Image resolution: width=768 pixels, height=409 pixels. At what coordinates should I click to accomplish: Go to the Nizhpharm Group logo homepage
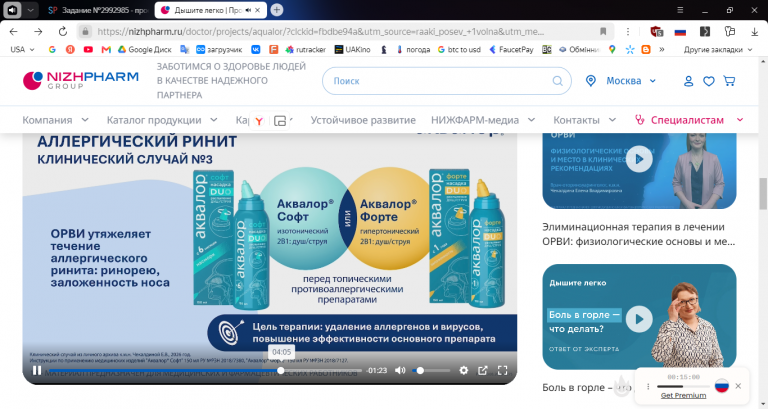coord(81,80)
